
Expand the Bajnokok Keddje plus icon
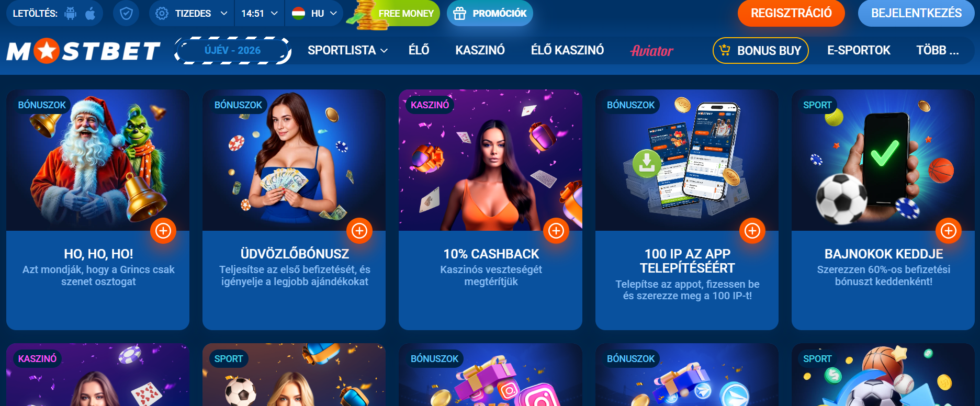pyautogui.click(x=949, y=231)
